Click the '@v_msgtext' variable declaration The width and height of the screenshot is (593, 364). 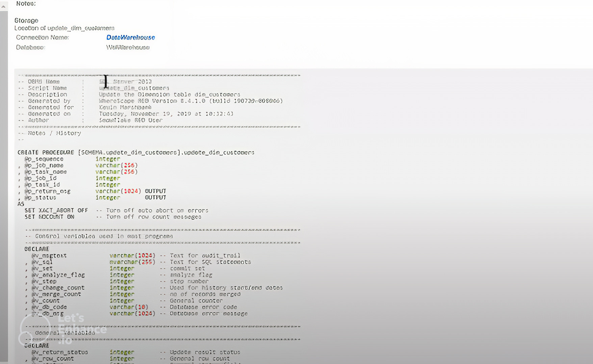[49, 256]
